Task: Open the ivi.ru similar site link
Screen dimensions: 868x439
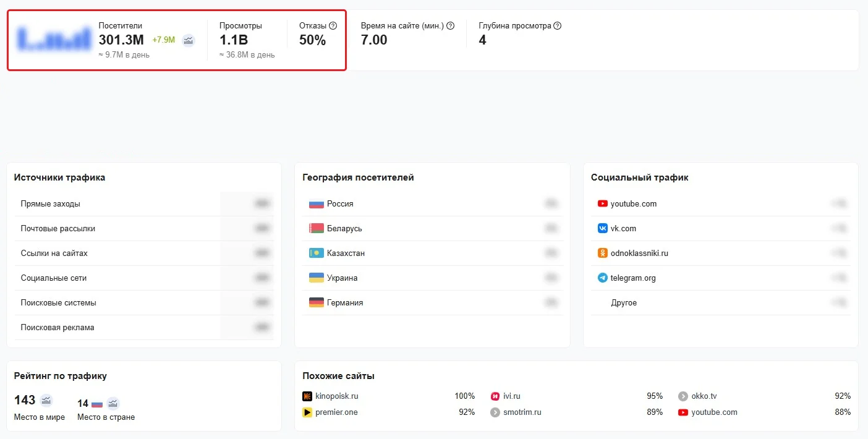Action: pos(512,396)
